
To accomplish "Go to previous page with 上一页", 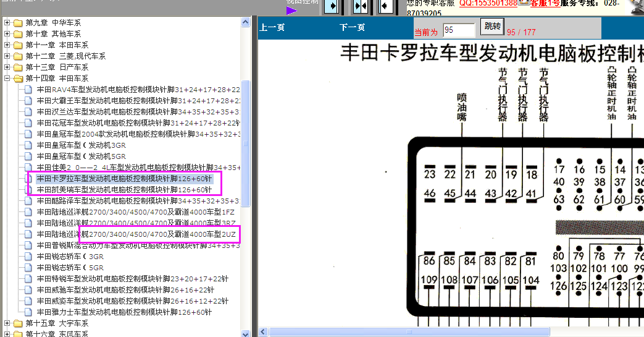I will coord(272,28).
